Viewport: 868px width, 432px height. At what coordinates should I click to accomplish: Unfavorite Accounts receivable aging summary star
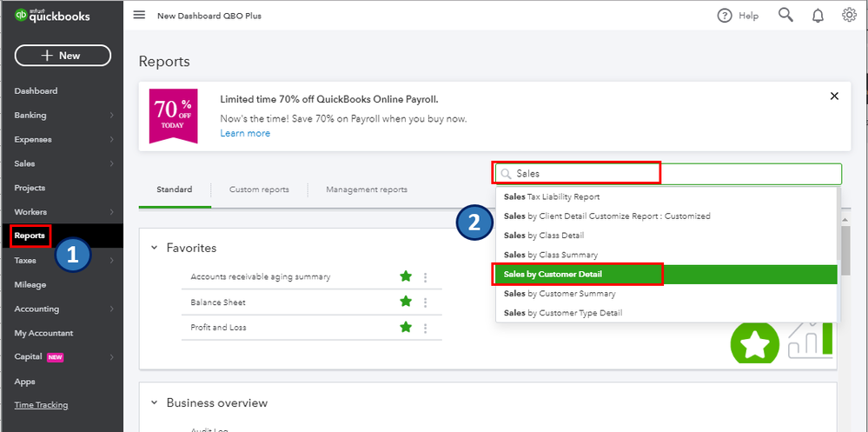coord(405,276)
